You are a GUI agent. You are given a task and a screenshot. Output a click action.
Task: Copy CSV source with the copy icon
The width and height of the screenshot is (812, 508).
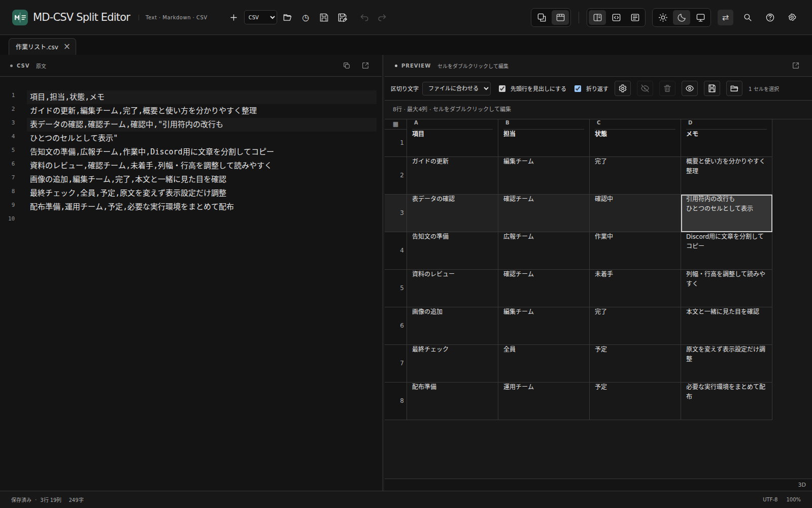347,66
